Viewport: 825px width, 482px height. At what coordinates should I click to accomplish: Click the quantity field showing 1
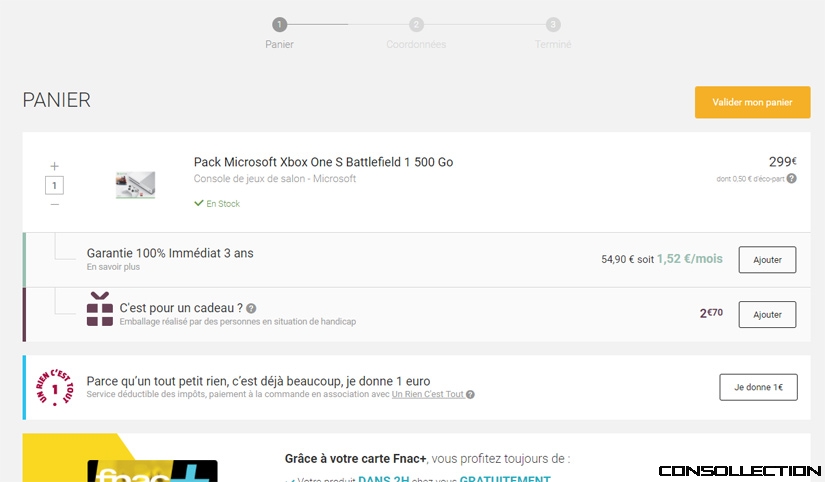tap(54, 185)
